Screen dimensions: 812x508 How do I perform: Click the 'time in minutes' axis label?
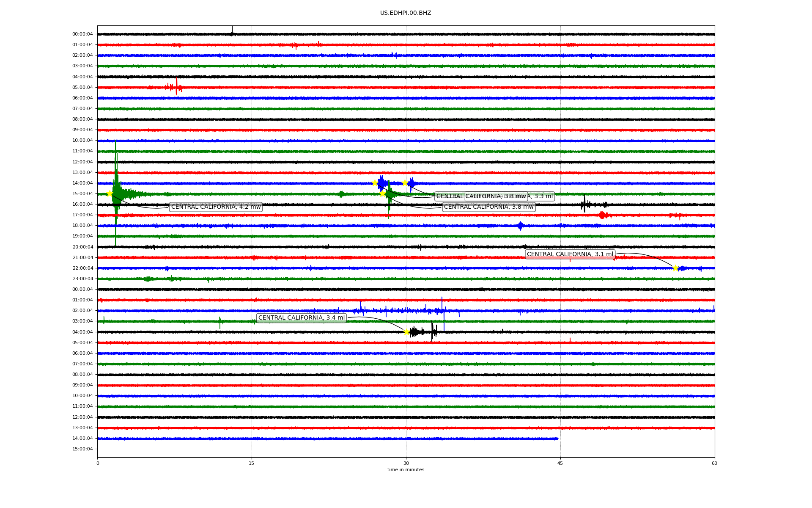pyautogui.click(x=406, y=470)
